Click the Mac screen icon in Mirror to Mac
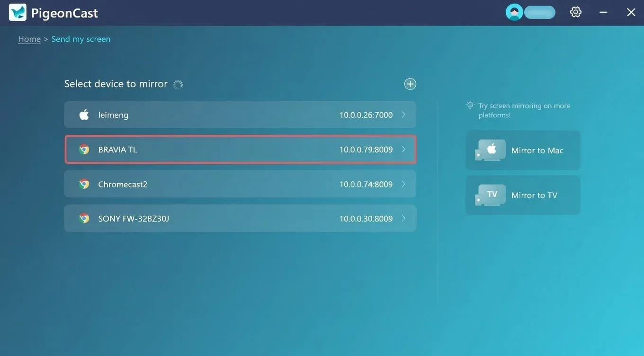Screen dimensions: 644x356 coord(491,150)
